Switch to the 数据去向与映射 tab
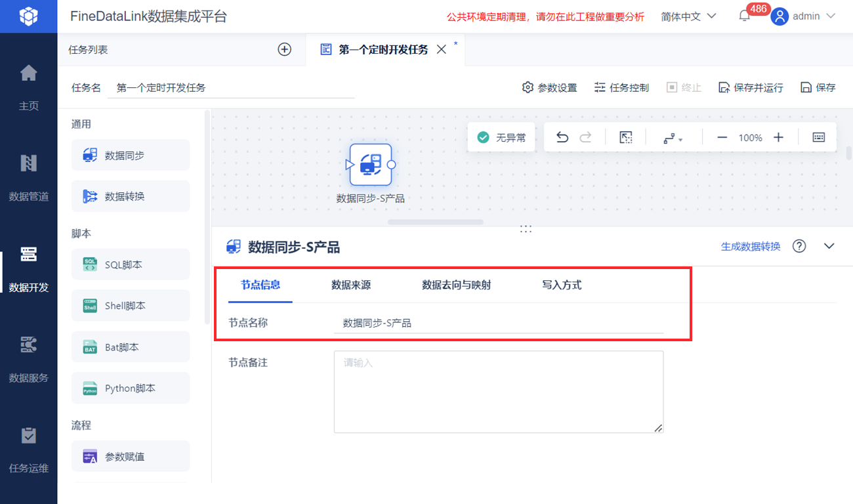This screenshot has height=504, width=853. pos(456,285)
